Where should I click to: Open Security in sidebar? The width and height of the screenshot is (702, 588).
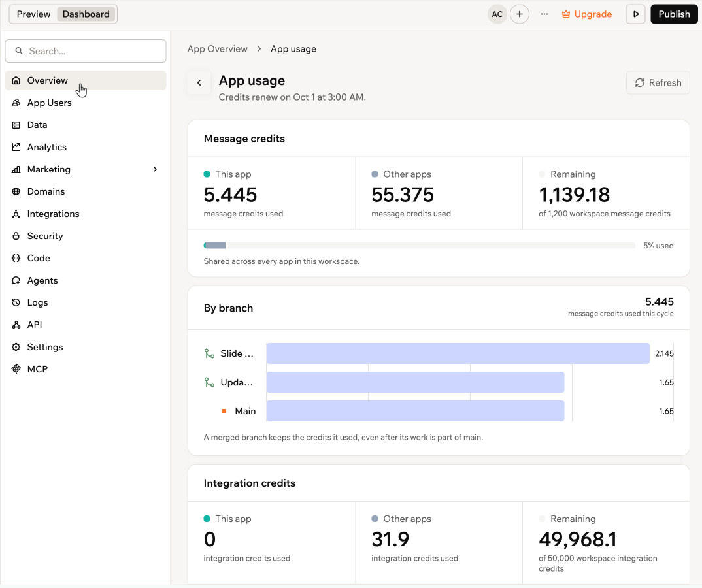pyautogui.click(x=86, y=236)
